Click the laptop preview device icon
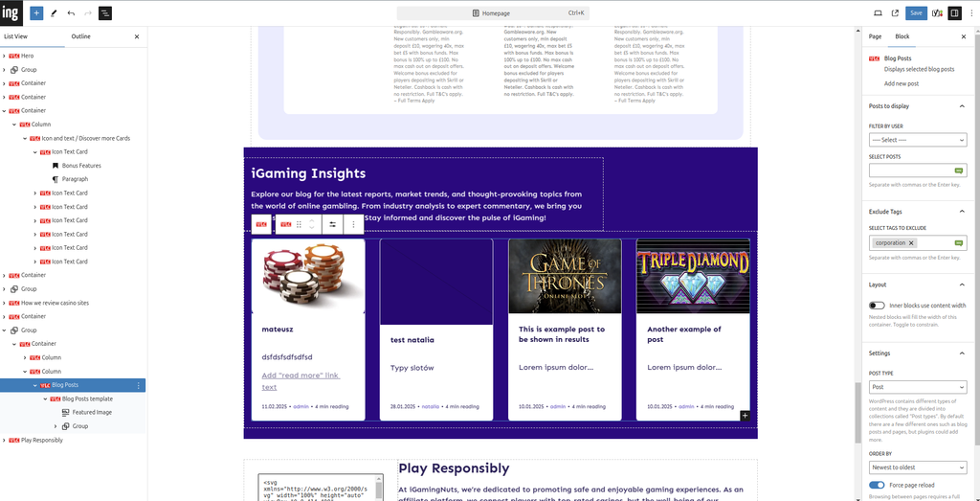This screenshot has width=980, height=501. tap(879, 13)
